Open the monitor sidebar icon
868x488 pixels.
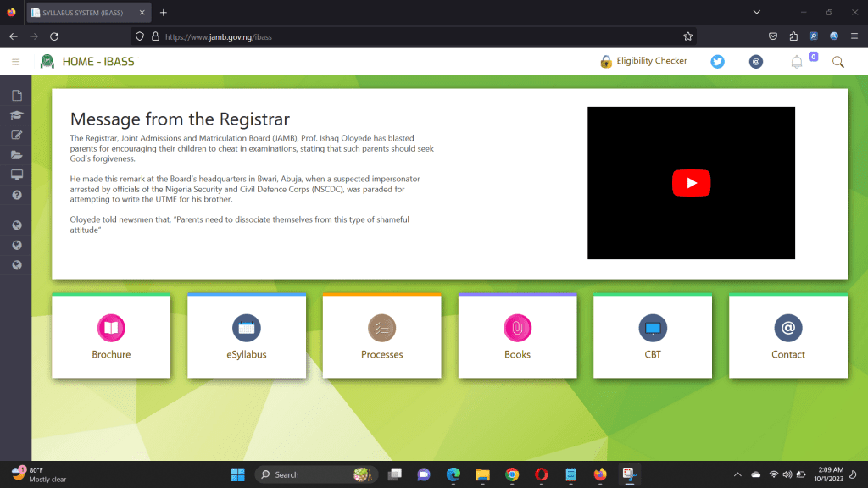[x=17, y=175]
